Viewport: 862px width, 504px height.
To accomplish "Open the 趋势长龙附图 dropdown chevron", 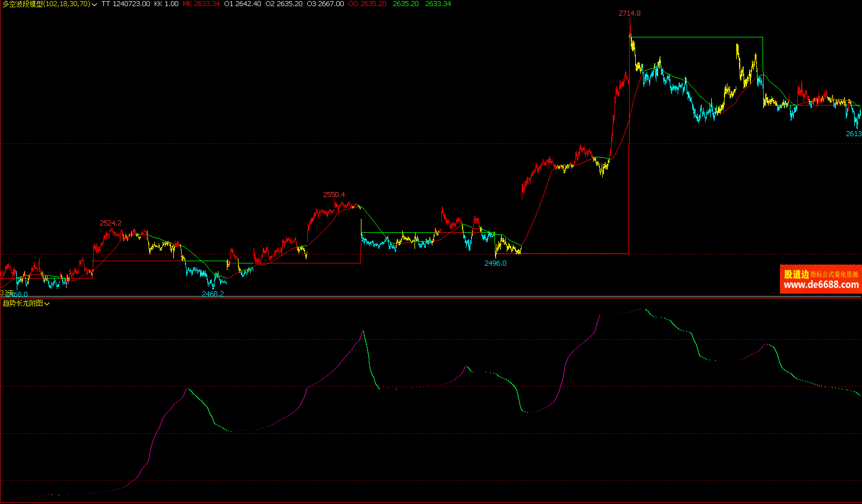I will click(x=47, y=304).
